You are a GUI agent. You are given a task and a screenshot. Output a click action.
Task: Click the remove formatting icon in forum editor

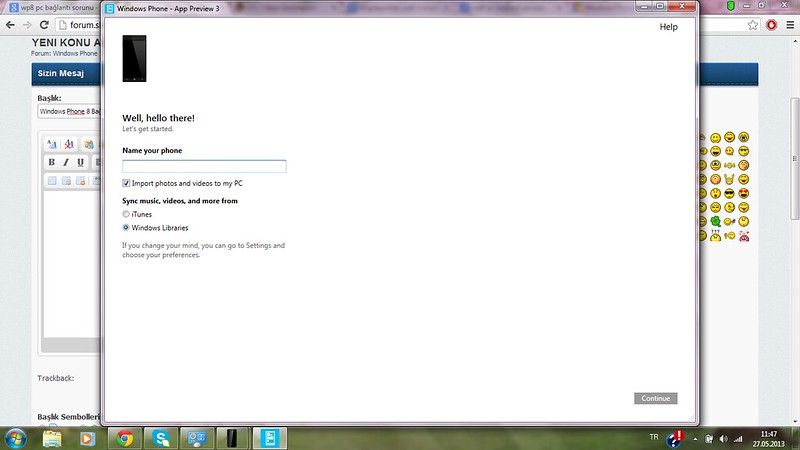click(69, 144)
